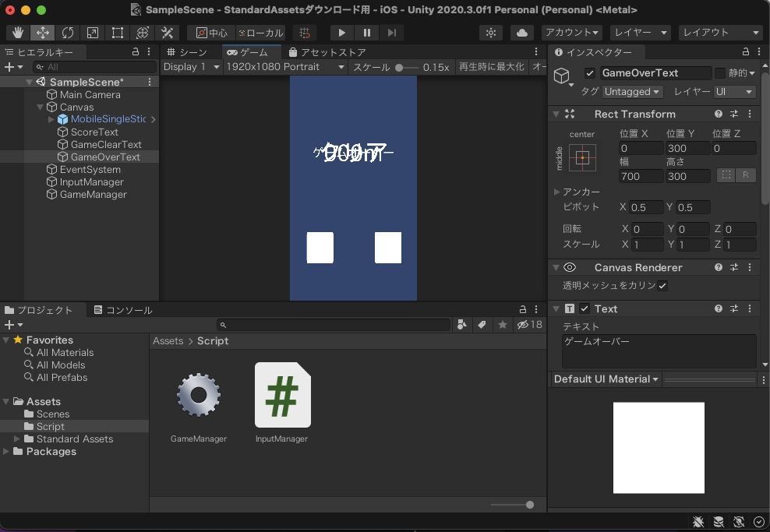Open the 1920x1080 Portrait resolution dropdown
Screen dimensions: 770x532
[284, 67]
